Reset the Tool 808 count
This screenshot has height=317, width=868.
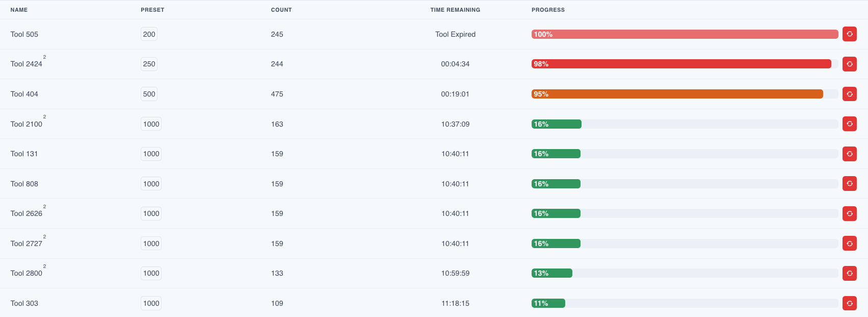point(850,183)
